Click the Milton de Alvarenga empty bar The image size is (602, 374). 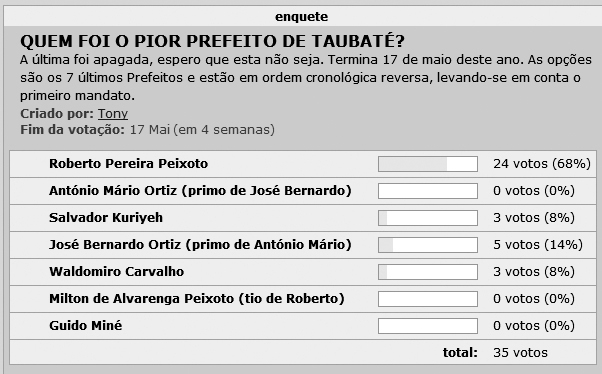(x=428, y=299)
